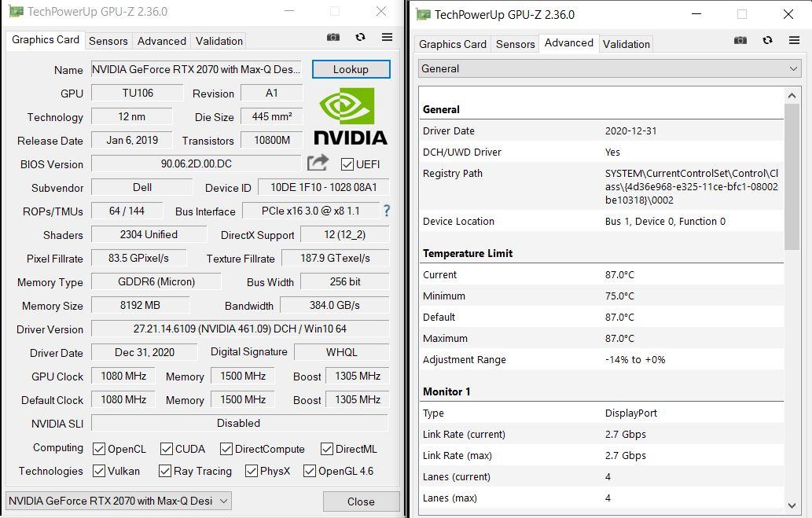
Task: Click scroll down arrow in Advanced panel
Action: click(x=792, y=505)
